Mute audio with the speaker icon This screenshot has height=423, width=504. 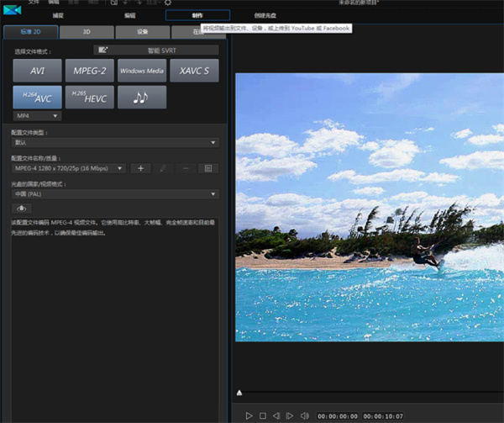pos(304,415)
